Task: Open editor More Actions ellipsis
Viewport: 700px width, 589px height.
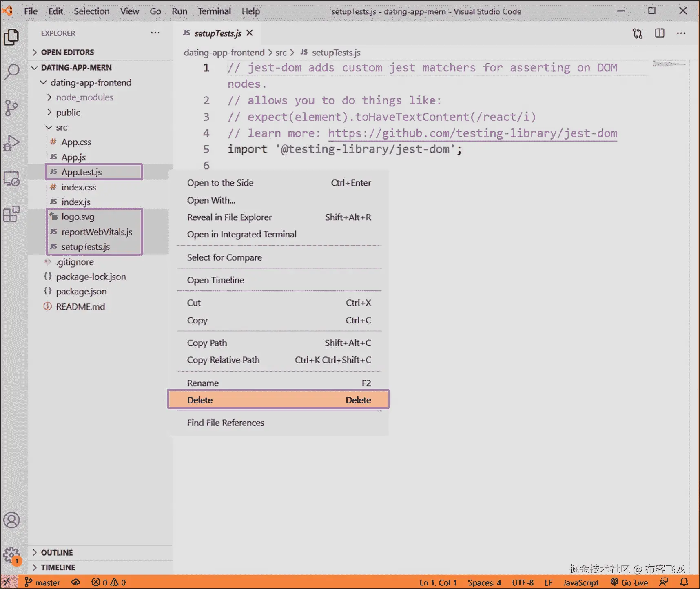Action: [x=681, y=33]
